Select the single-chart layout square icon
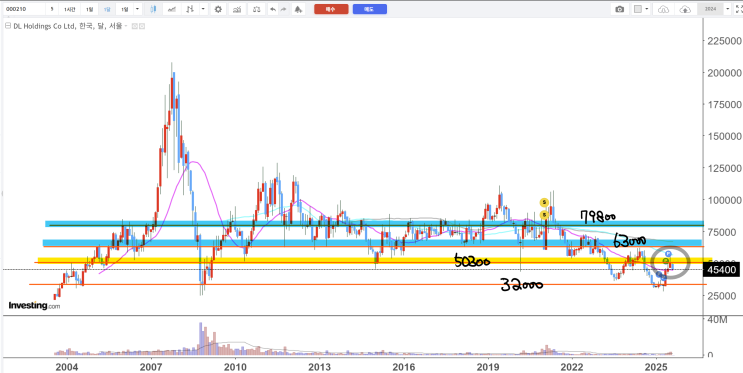Image resolution: width=743 pixels, height=373 pixels. tap(638, 9)
